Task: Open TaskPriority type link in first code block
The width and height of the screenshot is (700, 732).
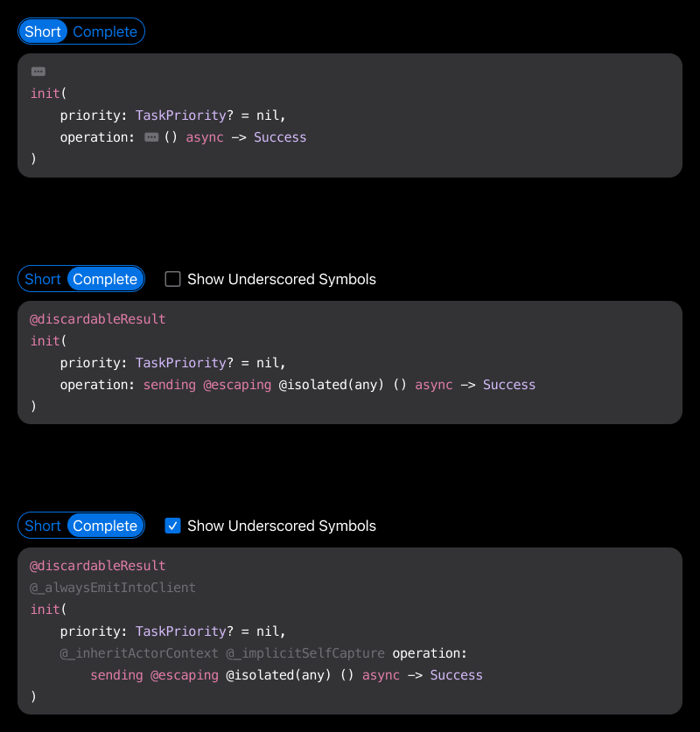Action: (x=181, y=115)
